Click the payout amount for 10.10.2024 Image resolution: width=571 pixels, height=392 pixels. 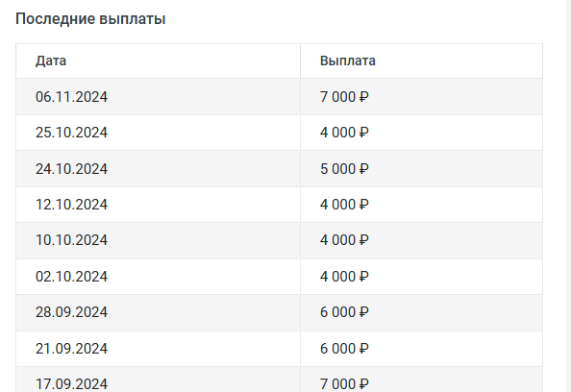click(x=344, y=240)
